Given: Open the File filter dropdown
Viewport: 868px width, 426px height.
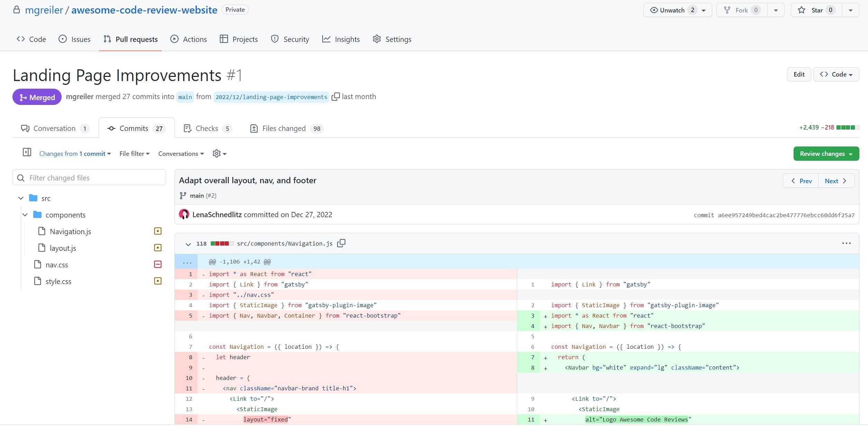Looking at the screenshot, I should pyautogui.click(x=134, y=153).
